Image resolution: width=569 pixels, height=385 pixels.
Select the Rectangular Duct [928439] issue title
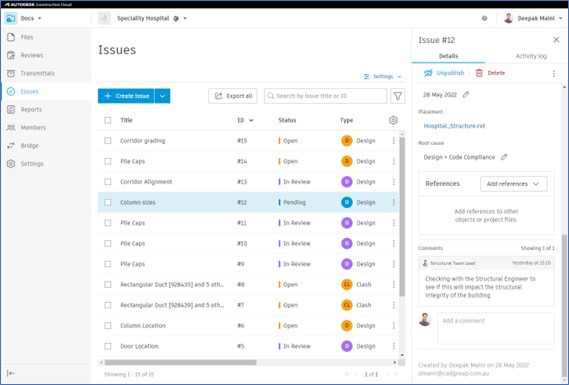(x=172, y=305)
